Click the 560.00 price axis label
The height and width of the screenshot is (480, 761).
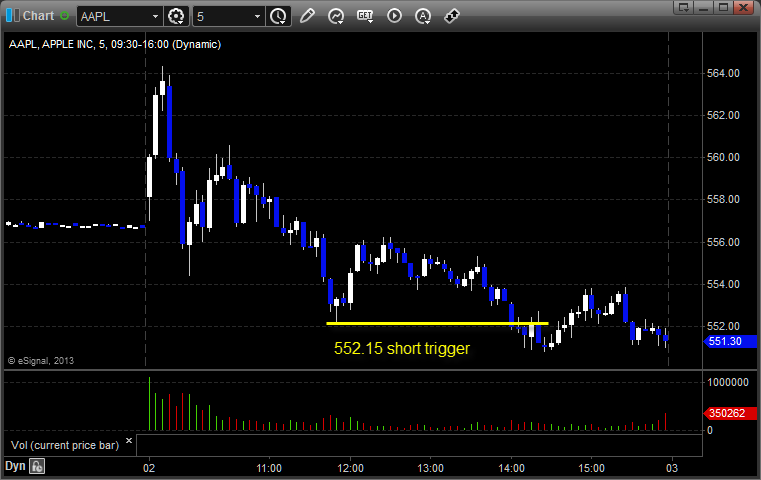click(723, 157)
